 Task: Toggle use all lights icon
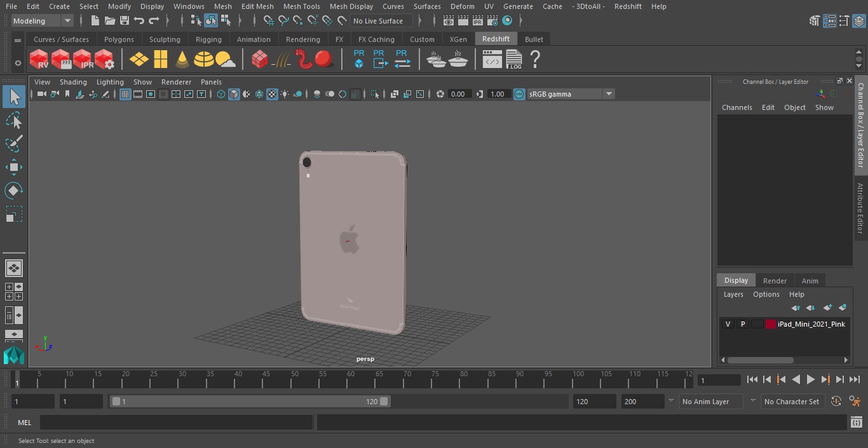[285, 94]
